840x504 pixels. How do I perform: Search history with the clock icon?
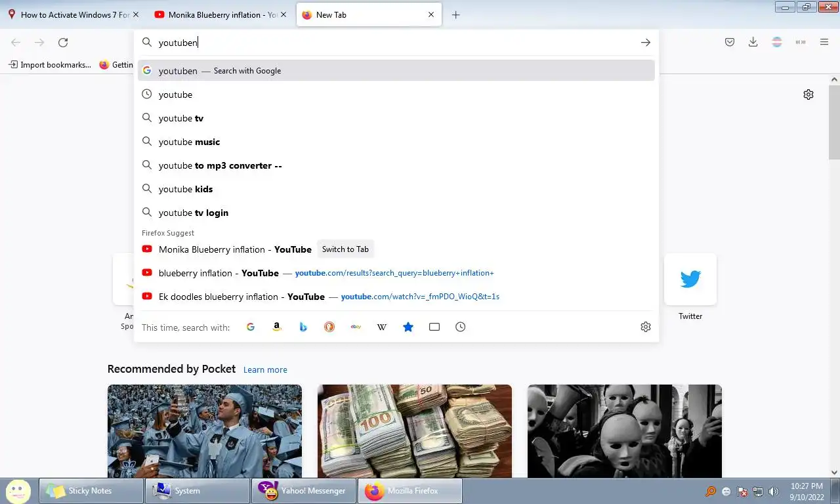coord(461,327)
